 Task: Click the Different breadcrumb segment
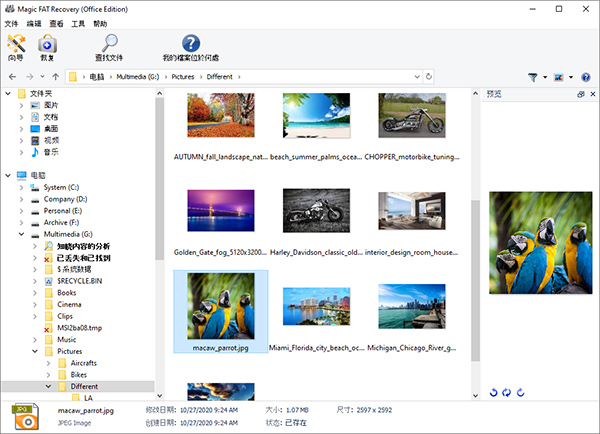click(219, 77)
